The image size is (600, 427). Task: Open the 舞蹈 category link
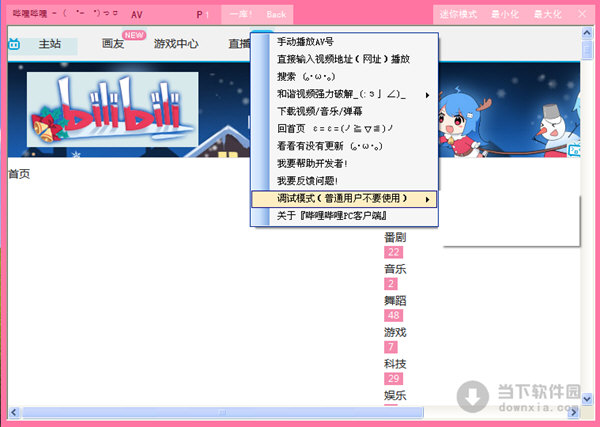tap(395, 301)
